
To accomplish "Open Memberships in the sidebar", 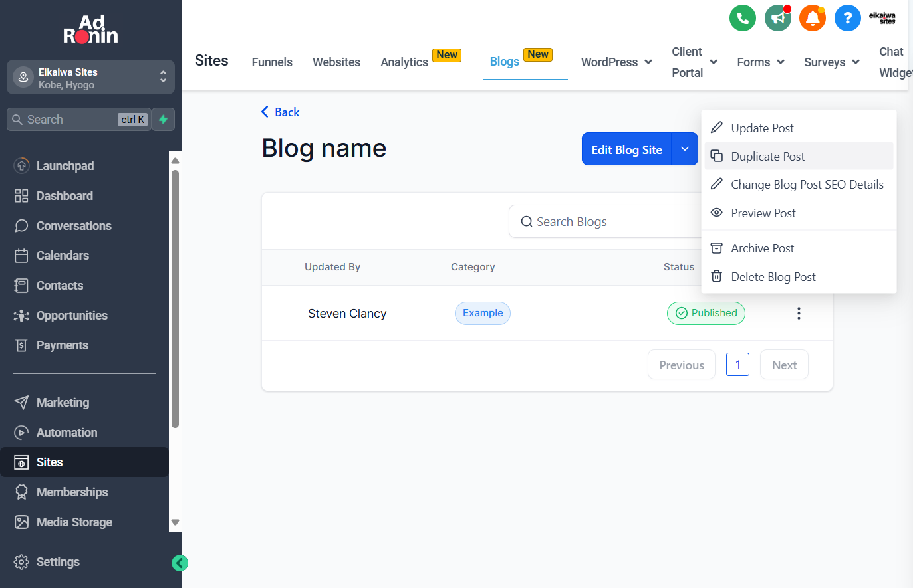I will (x=72, y=492).
